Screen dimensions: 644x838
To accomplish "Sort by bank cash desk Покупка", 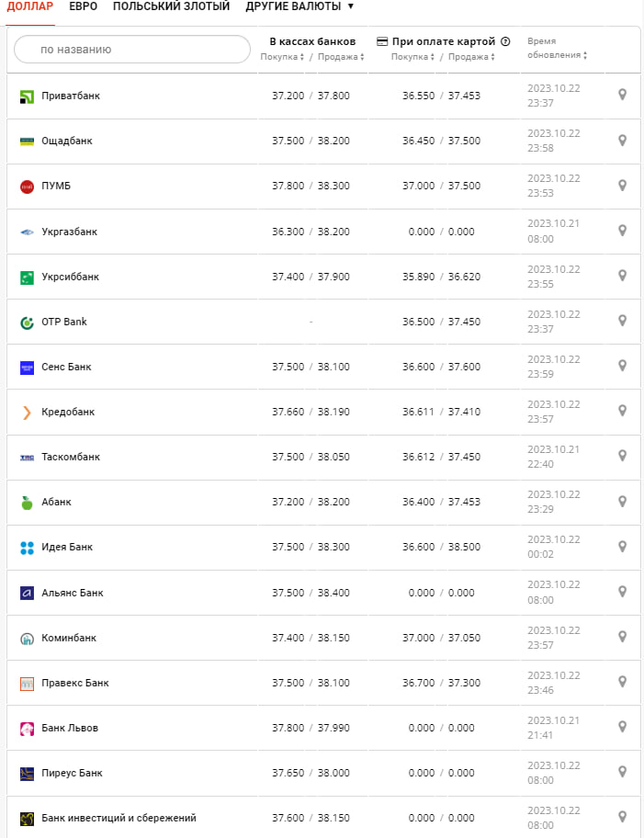I will 282,57.
